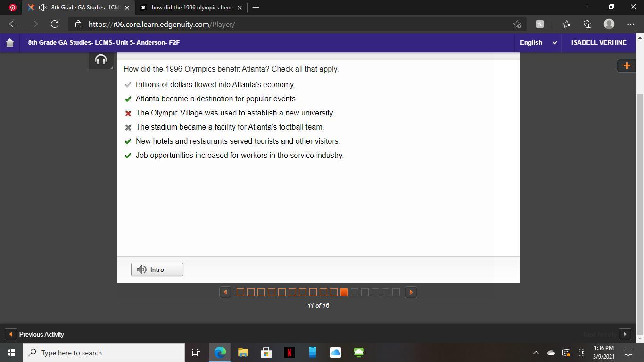Image resolution: width=644 pixels, height=362 pixels.
Task: Open Task View on taskbar
Action: click(196, 353)
